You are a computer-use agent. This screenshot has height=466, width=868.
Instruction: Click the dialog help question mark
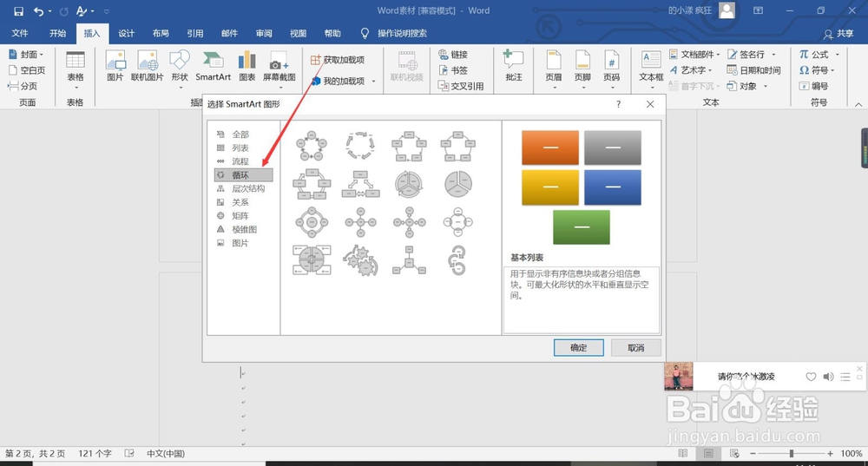click(x=618, y=104)
